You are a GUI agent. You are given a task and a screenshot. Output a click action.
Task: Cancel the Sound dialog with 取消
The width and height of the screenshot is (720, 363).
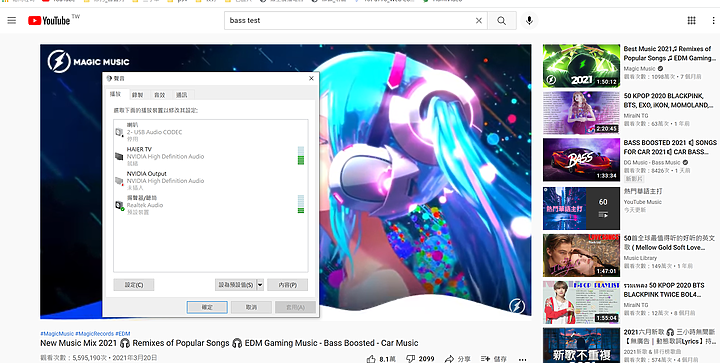pos(251,307)
